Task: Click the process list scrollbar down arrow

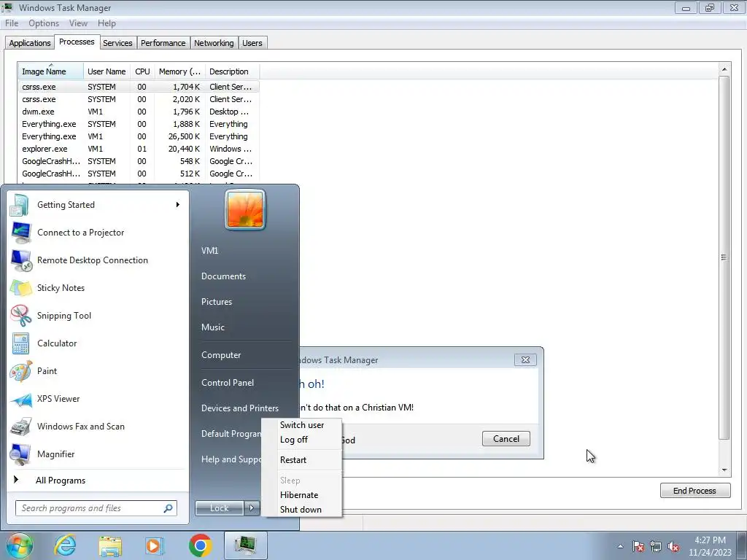Action: click(x=724, y=470)
